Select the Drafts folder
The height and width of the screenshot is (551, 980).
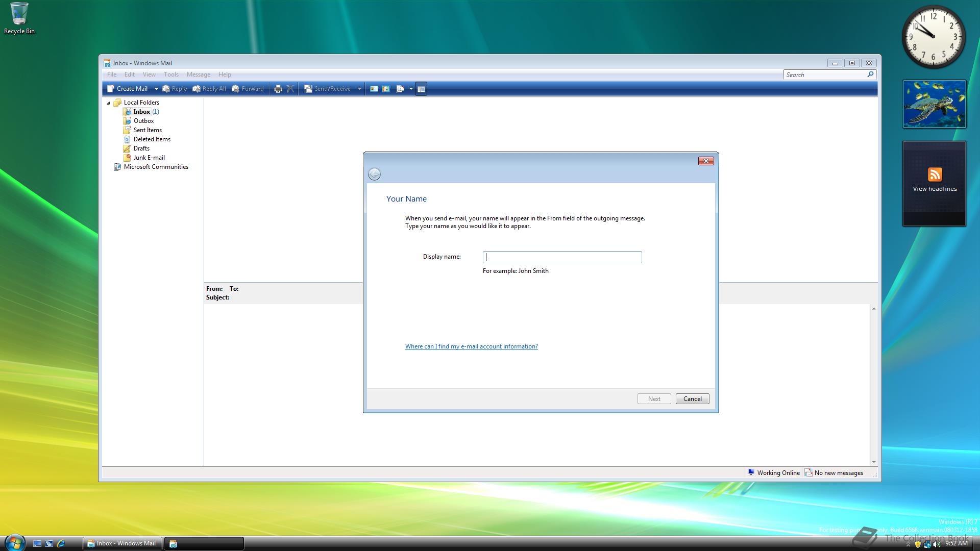pyautogui.click(x=137, y=148)
